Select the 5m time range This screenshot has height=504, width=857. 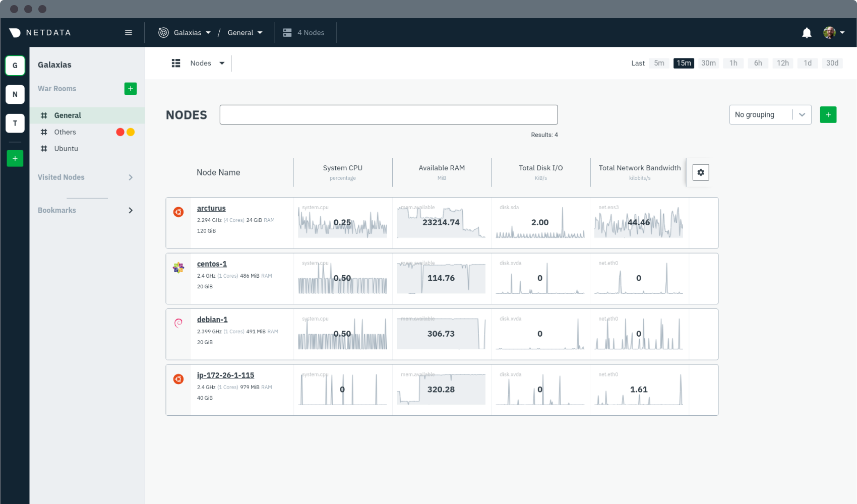pyautogui.click(x=659, y=63)
